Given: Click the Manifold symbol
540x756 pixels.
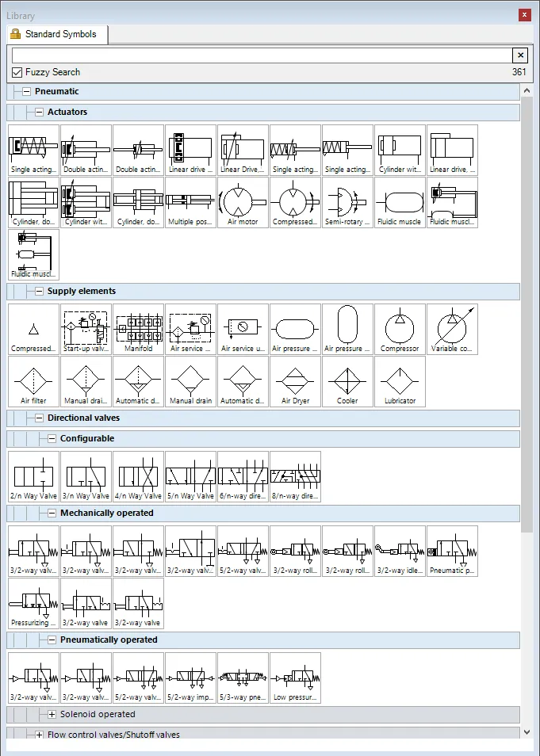Looking at the screenshot, I should click(138, 329).
